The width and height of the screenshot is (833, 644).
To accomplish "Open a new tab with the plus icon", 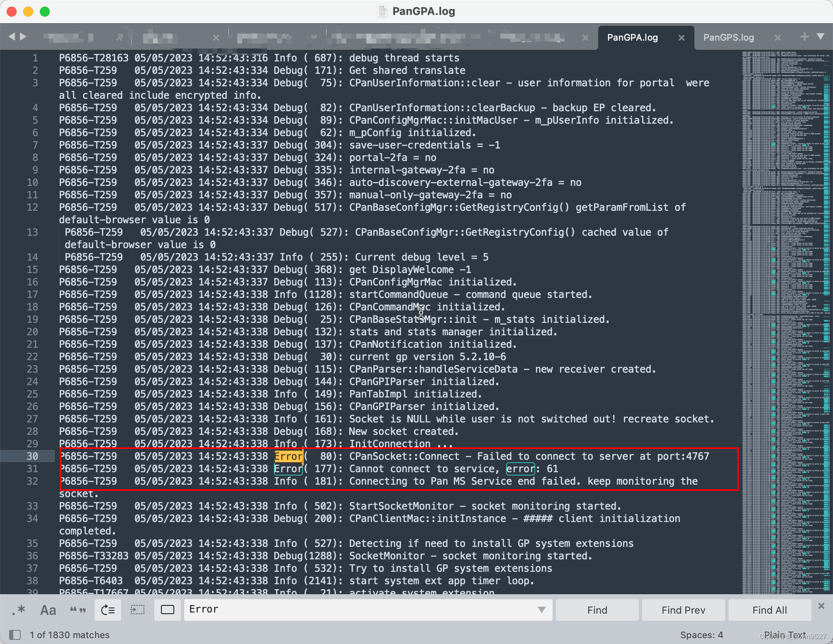I will pos(804,37).
